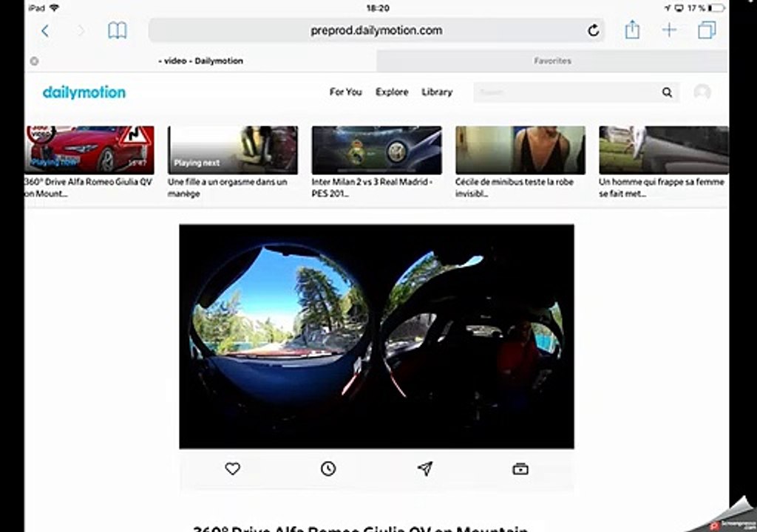
Task: Open the user profile avatar icon
Action: coord(702,92)
